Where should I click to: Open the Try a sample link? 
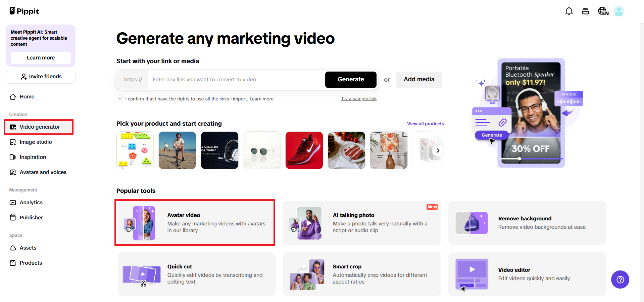(x=359, y=98)
